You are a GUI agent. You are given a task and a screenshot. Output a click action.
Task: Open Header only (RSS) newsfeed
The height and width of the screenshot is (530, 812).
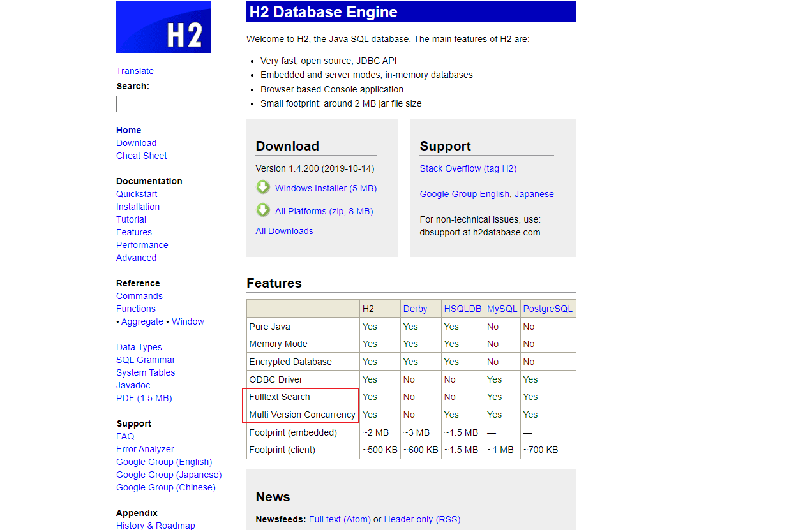(x=422, y=519)
